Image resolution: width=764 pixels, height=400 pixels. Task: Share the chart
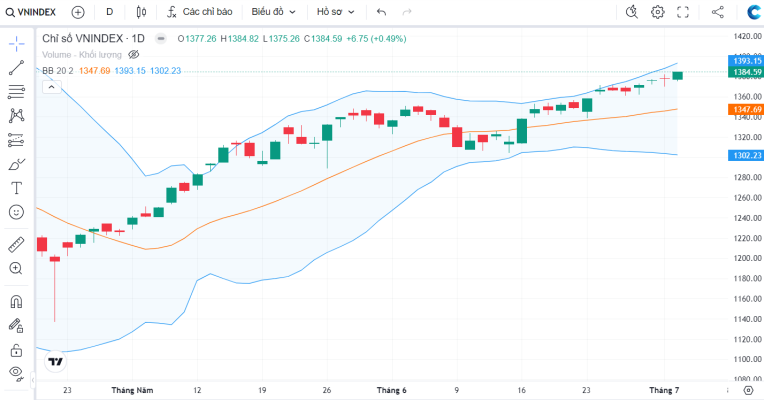tap(718, 12)
